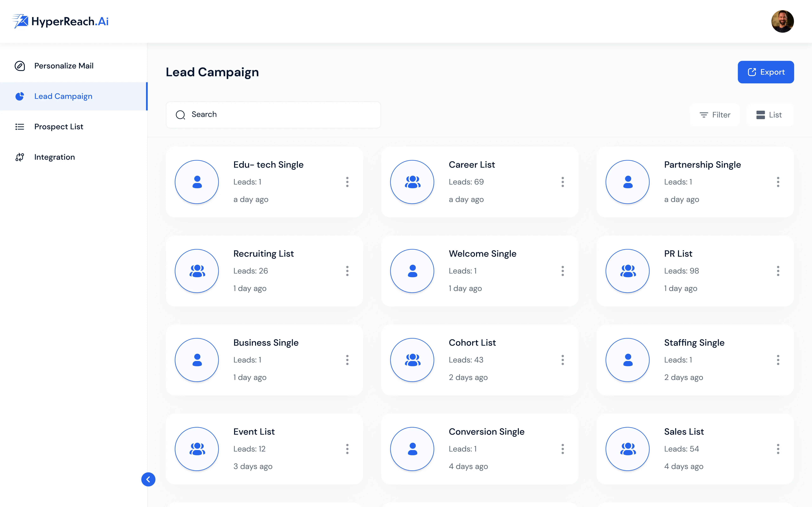The height and width of the screenshot is (507, 812).
Task: Open the Career List kebab menu
Action: pos(563,182)
